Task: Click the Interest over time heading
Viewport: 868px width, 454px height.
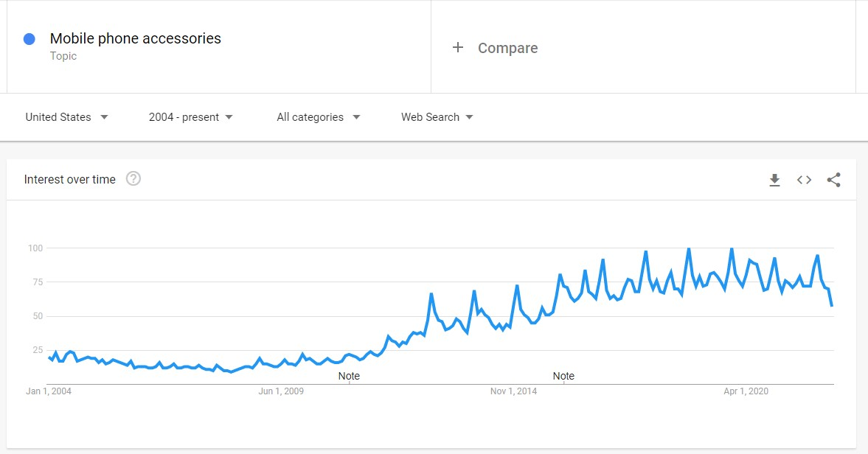Action: pyautogui.click(x=70, y=179)
